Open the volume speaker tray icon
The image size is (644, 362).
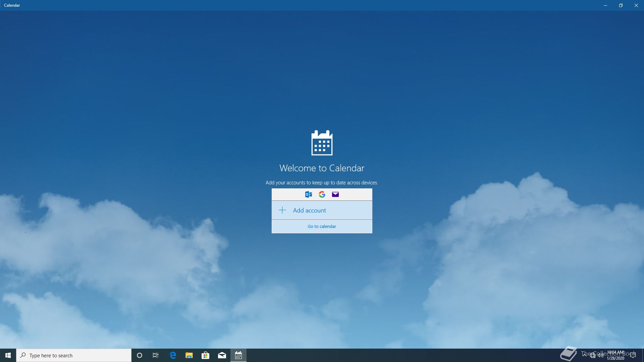[600, 355]
